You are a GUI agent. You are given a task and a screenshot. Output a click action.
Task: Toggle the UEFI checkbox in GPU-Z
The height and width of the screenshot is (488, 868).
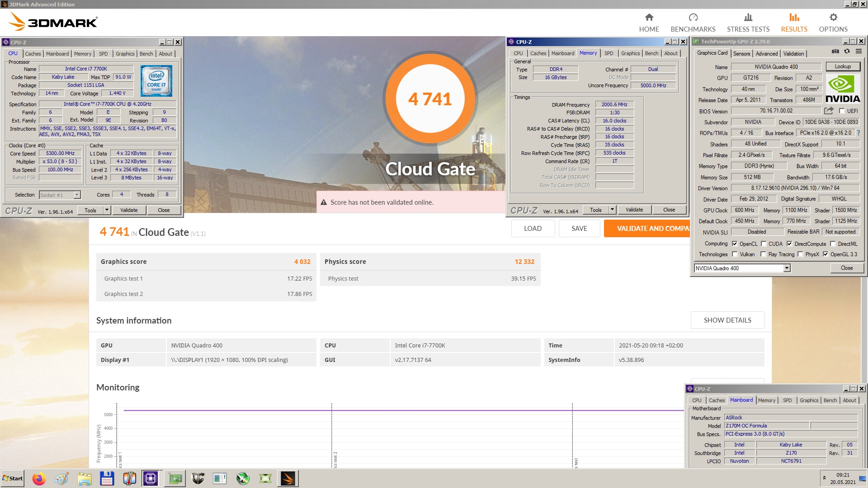tap(842, 111)
